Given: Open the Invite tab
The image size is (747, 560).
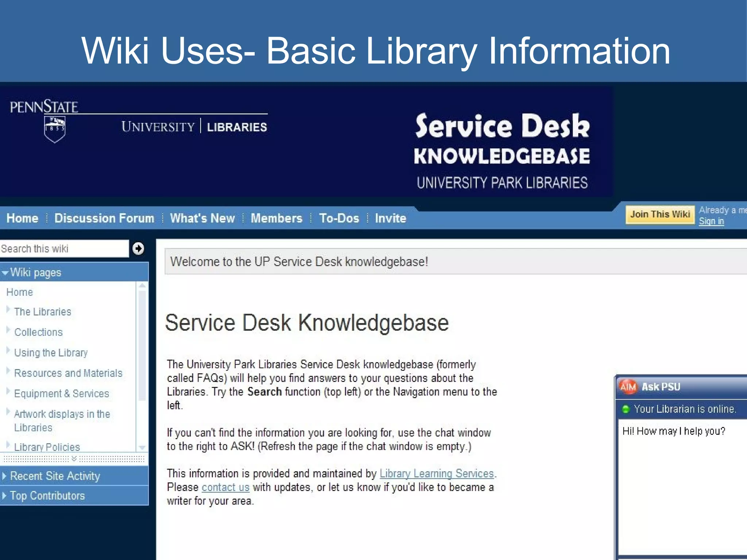Looking at the screenshot, I should [391, 218].
